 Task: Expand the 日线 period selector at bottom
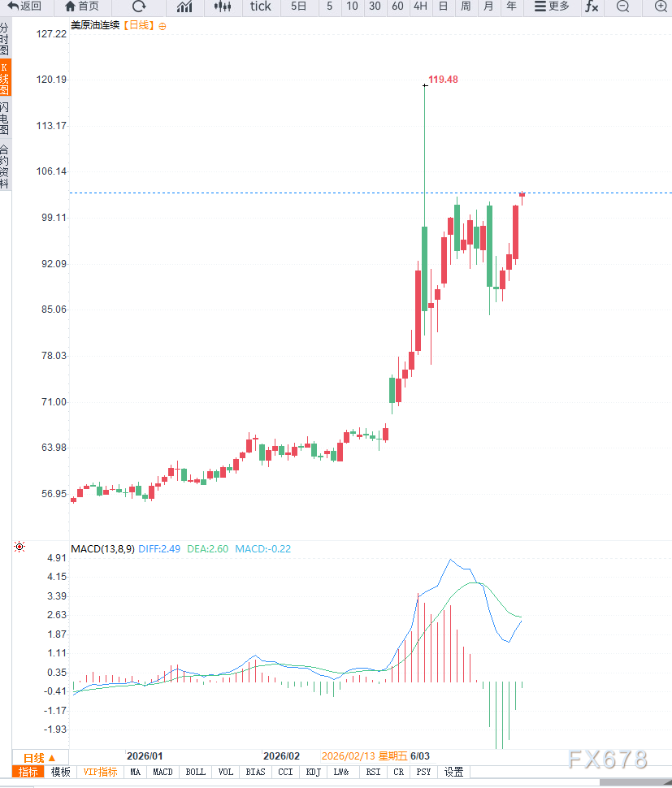39,757
